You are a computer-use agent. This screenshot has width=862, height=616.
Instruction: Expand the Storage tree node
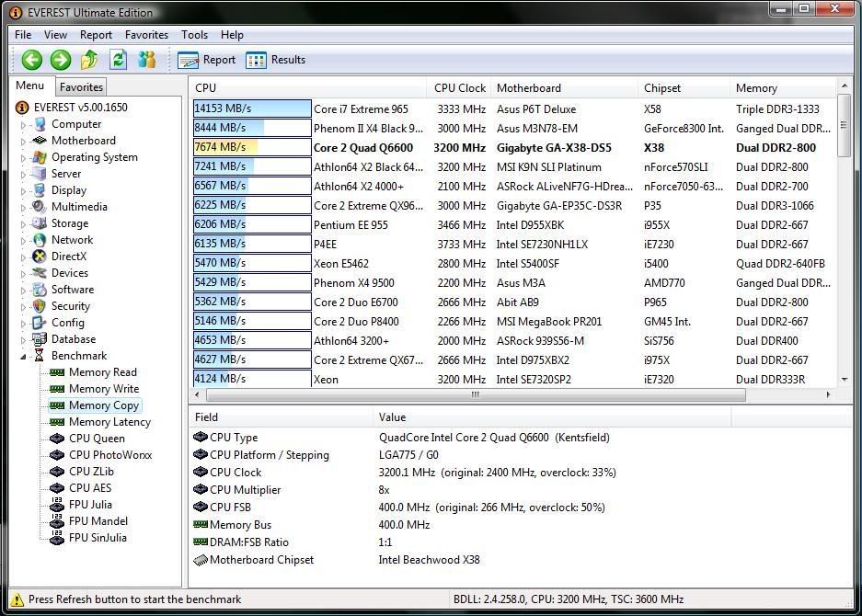[23, 224]
